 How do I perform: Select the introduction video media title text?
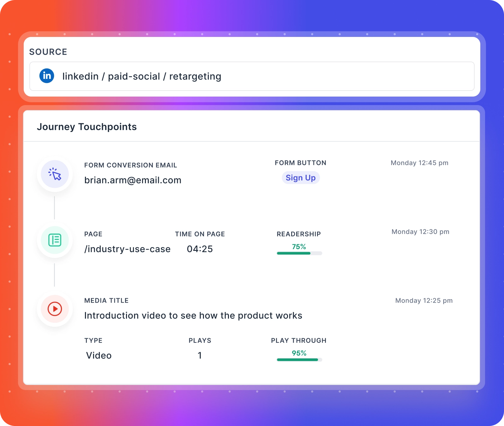click(193, 316)
